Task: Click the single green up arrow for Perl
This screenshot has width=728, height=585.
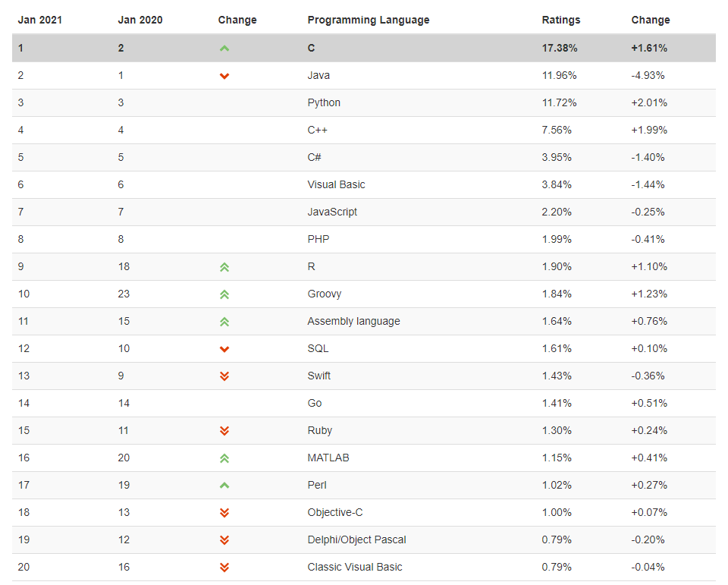Action: pyautogui.click(x=224, y=486)
